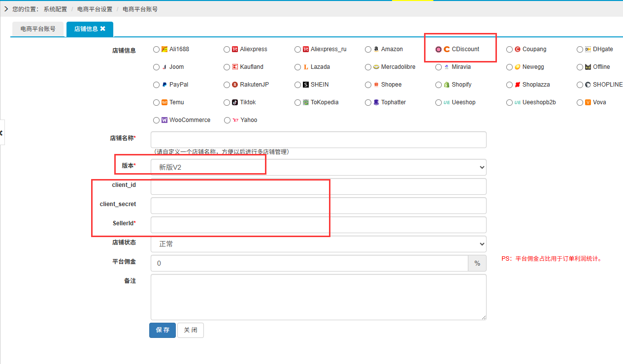Choose the selected CDiscount radio button
Screen dimensions: 623x364
tap(439, 49)
